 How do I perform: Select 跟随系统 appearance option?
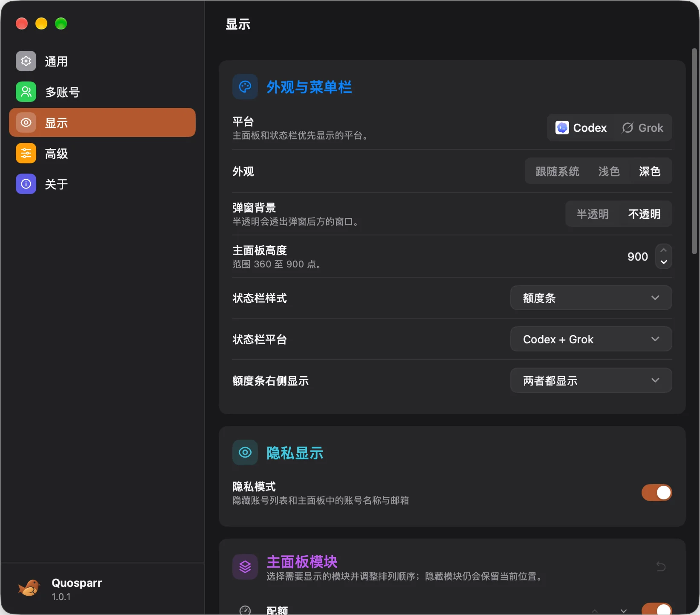(x=557, y=171)
